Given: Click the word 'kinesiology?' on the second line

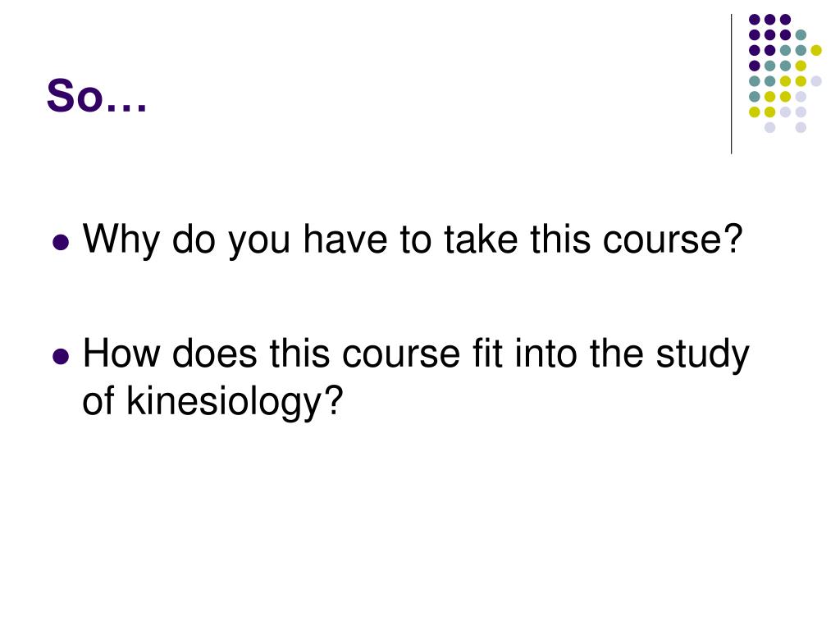Looking at the screenshot, I should tap(235, 401).
